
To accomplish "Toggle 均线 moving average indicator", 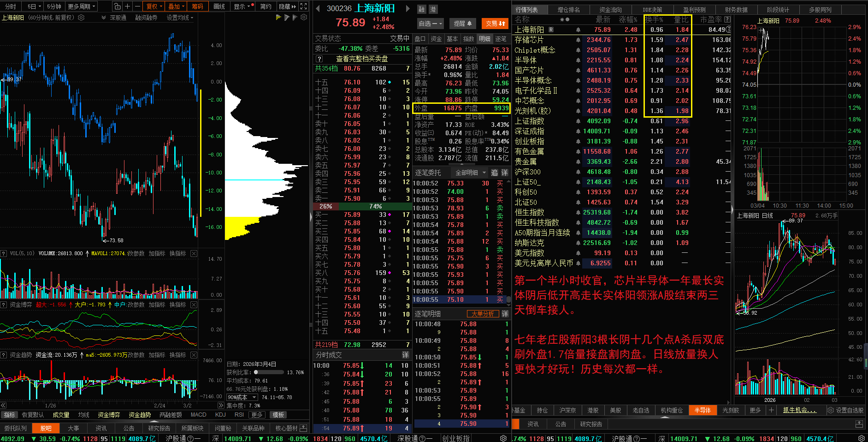I will click(x=83, y=415).
